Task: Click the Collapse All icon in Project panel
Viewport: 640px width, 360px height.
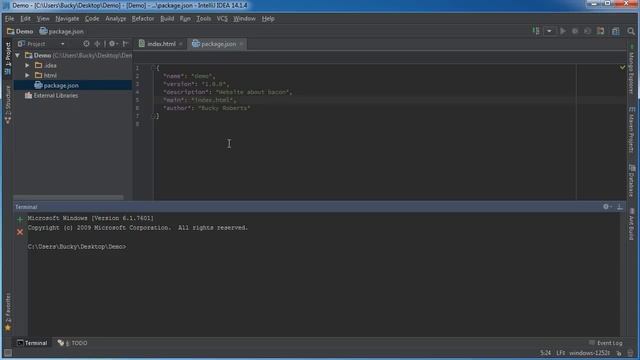Action: [x=97, y=44]
